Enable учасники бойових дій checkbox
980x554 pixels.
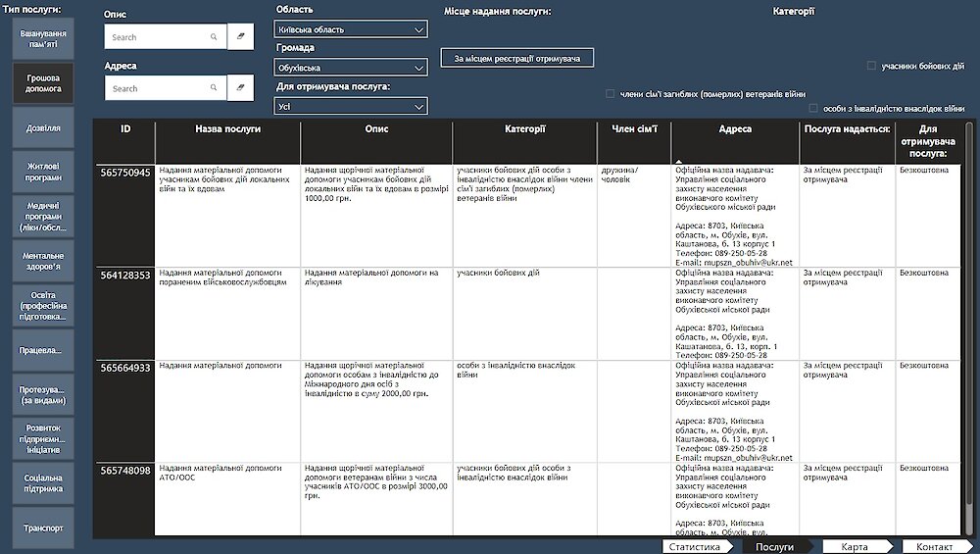[x=871, y=66]
